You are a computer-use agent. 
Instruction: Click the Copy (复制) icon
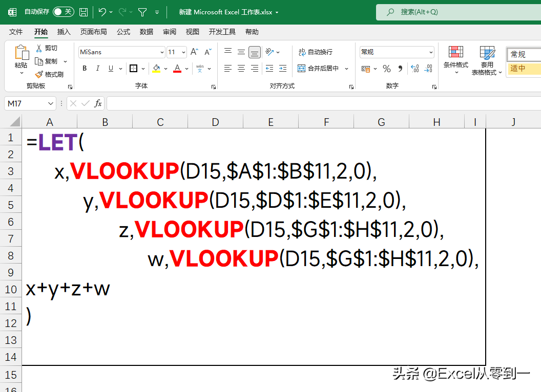pos(39,61)
